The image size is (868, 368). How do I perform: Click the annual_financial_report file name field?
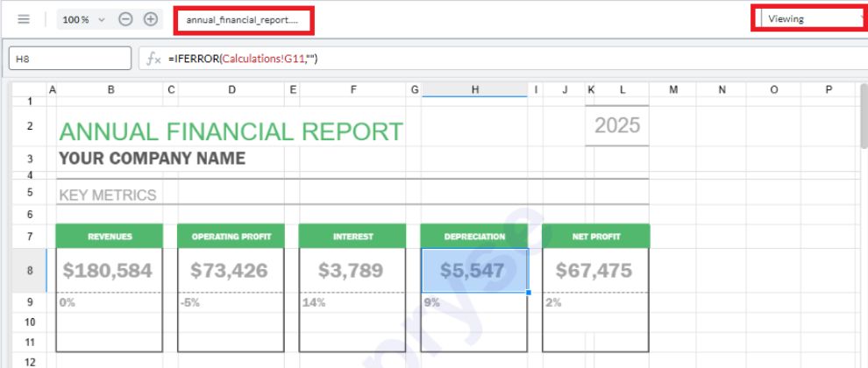[x=244, y=20]
